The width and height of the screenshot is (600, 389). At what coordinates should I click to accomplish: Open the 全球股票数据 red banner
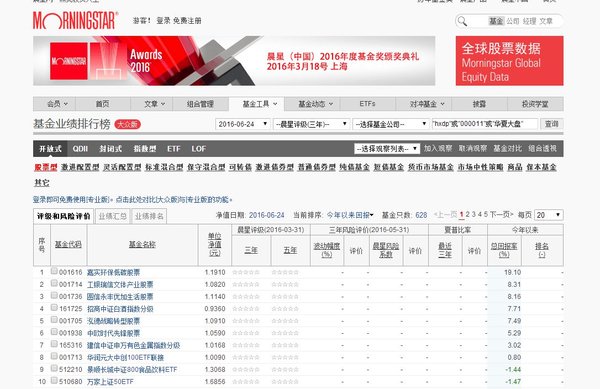509,61
